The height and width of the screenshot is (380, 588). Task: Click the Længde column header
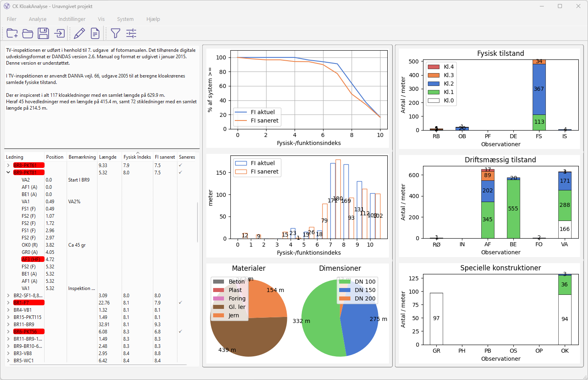click(x=108, y=157)
